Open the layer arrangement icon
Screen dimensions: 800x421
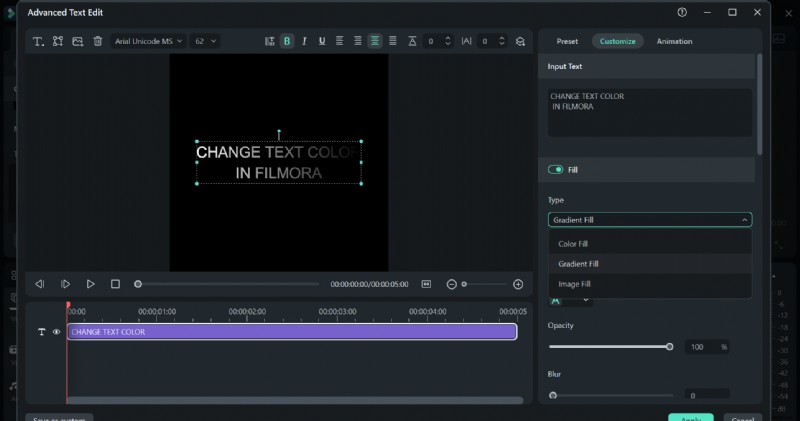pyautogui.click(x=520, y=41)
